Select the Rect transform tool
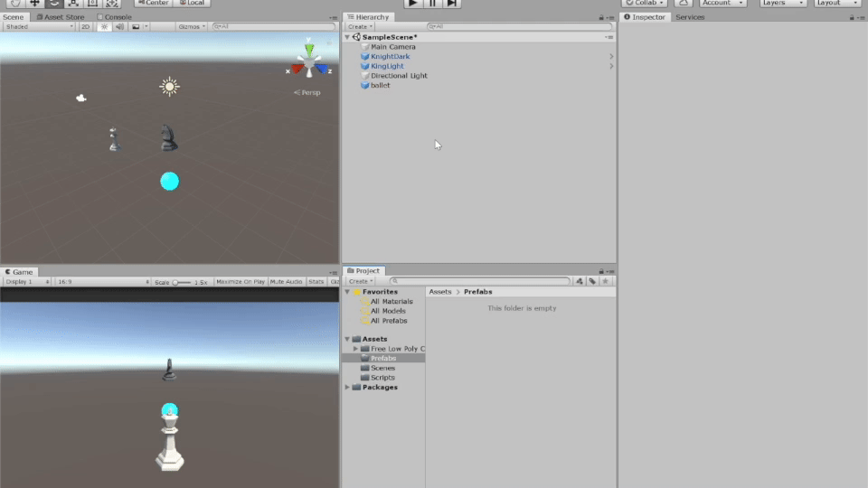The height and width of the screenshot is (488, 868). 93,3
